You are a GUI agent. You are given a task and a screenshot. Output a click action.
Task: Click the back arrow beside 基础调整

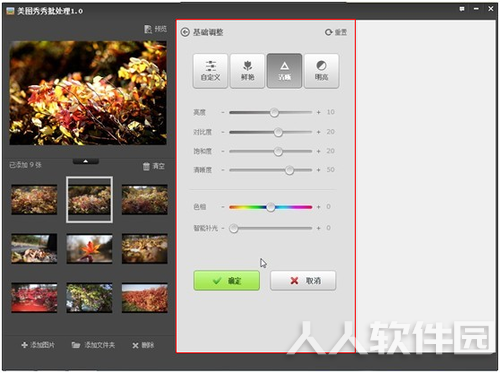(x=185, y=32)
